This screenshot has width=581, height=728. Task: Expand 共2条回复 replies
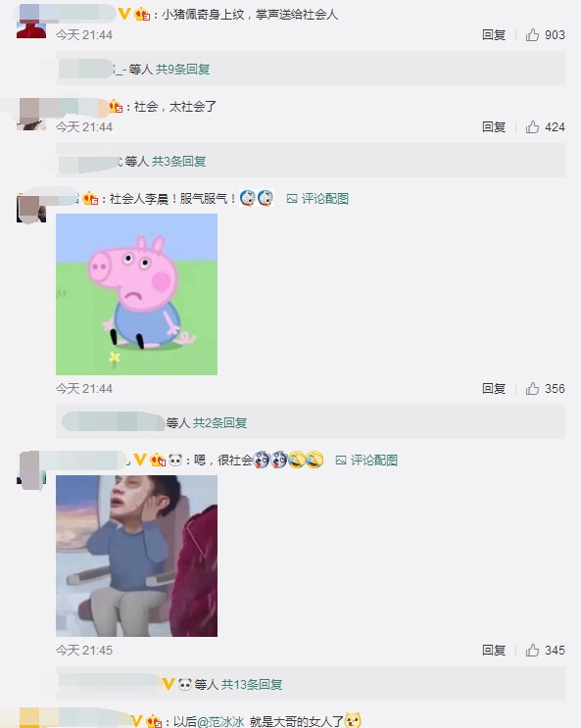coord(219,422)
